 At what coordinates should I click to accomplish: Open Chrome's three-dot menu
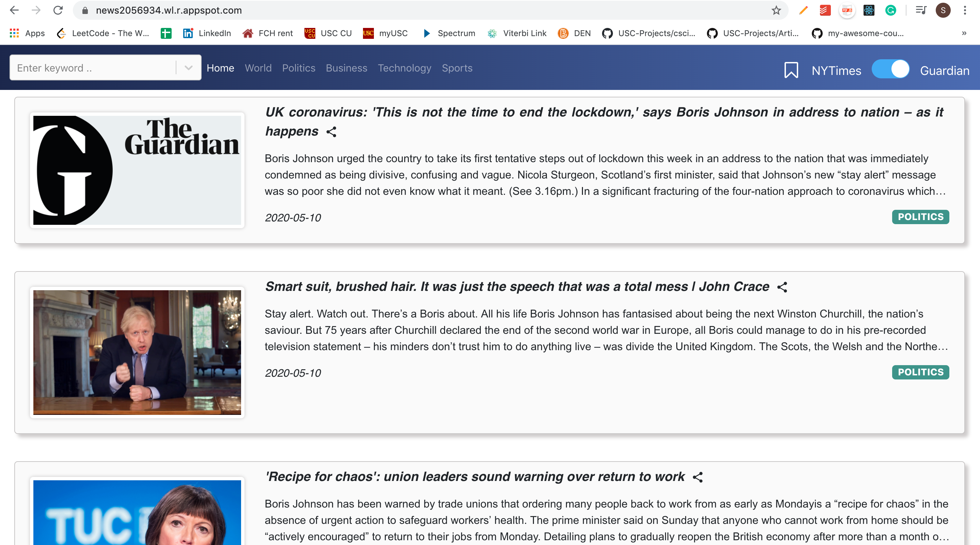965,10
